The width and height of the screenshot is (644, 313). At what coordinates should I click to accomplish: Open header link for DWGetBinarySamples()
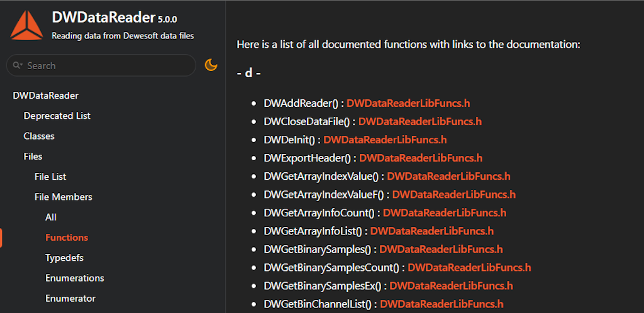pos(441,250)
